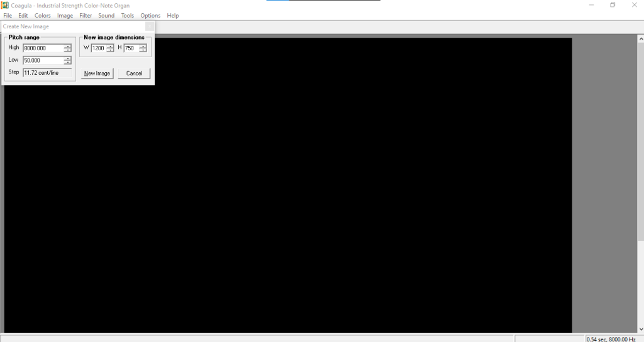
Task: Focus the width W text box
Action: (x=98, y=48)
